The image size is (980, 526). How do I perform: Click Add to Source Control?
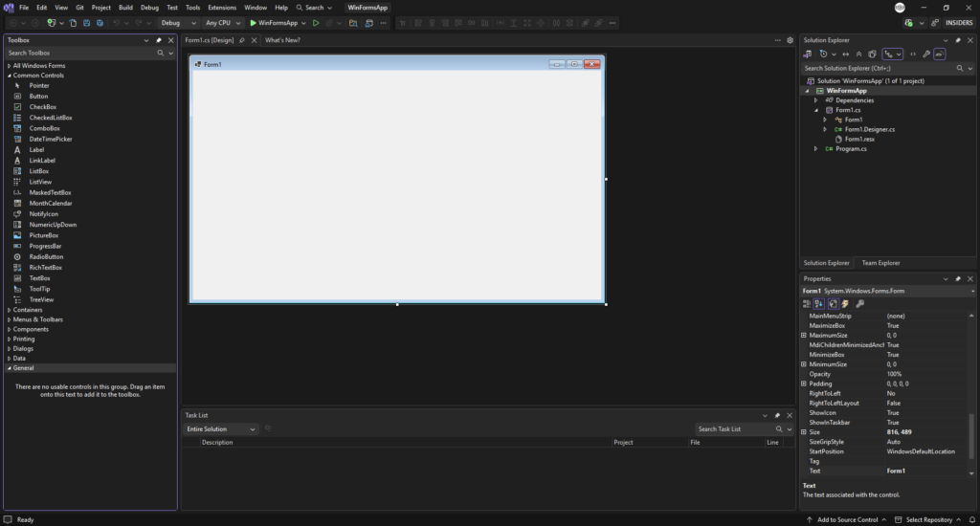pos(847,519)
